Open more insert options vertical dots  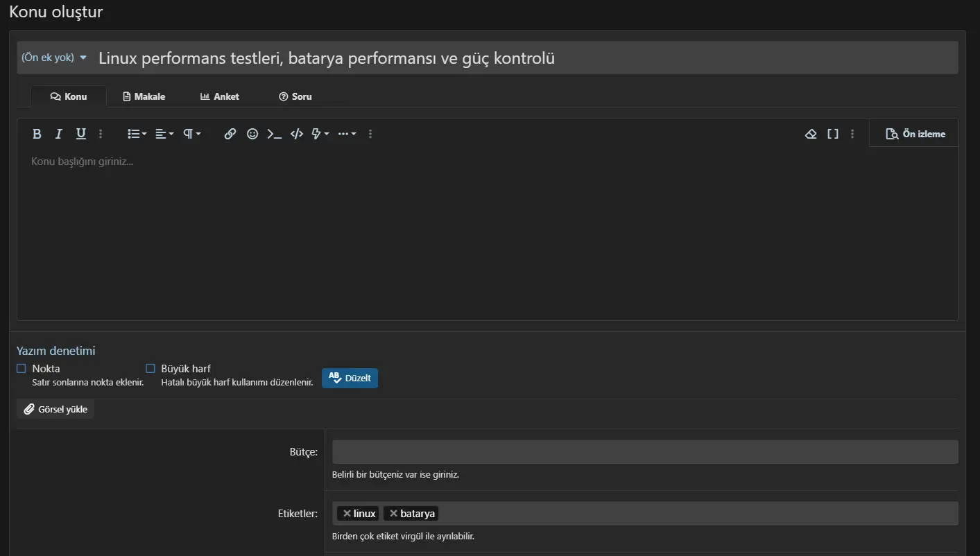[370, 134]
